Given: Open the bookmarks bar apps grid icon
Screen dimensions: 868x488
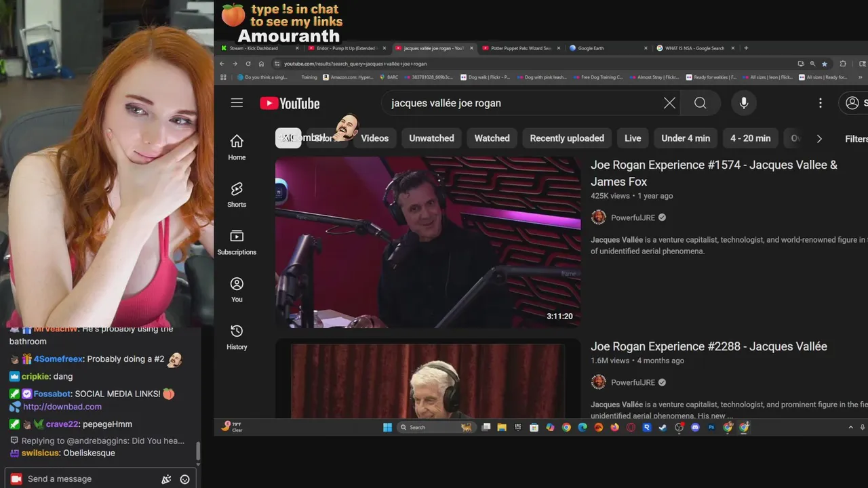Looking at the screenshot, I should point(223,77).
